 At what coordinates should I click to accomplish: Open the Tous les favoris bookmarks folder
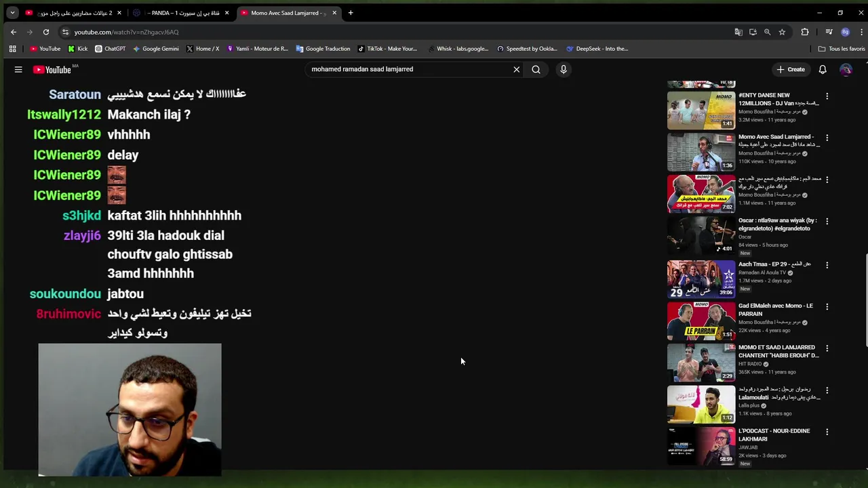coord(842,49)
